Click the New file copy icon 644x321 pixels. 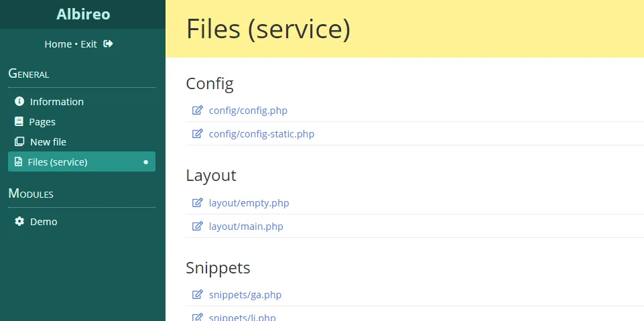pos(19,142)
